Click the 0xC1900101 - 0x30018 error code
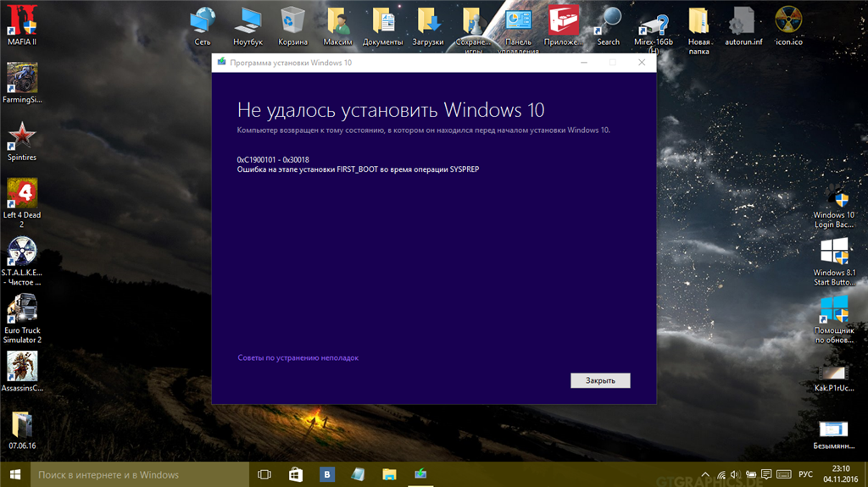Viewport: 868px width, 487px height. click(273, 159)
